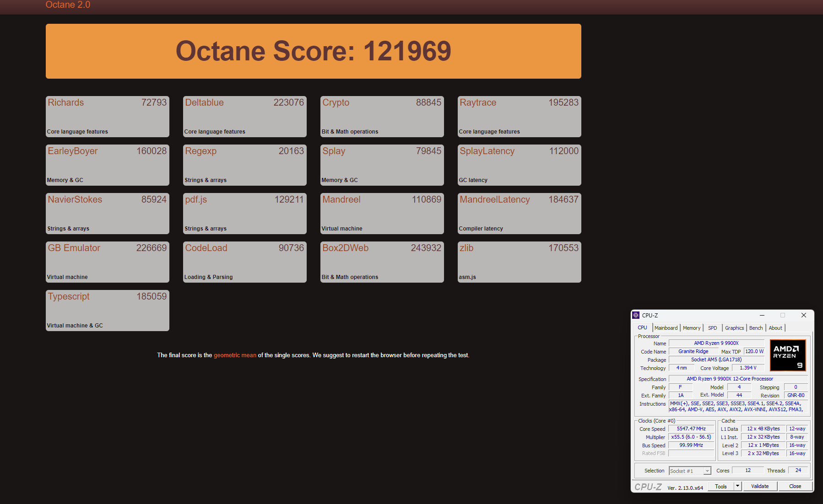Image resolution: width=823 pixels, height=504 pixels.
Task: Follow the geometric mean link
Action: tap(235, 355)
